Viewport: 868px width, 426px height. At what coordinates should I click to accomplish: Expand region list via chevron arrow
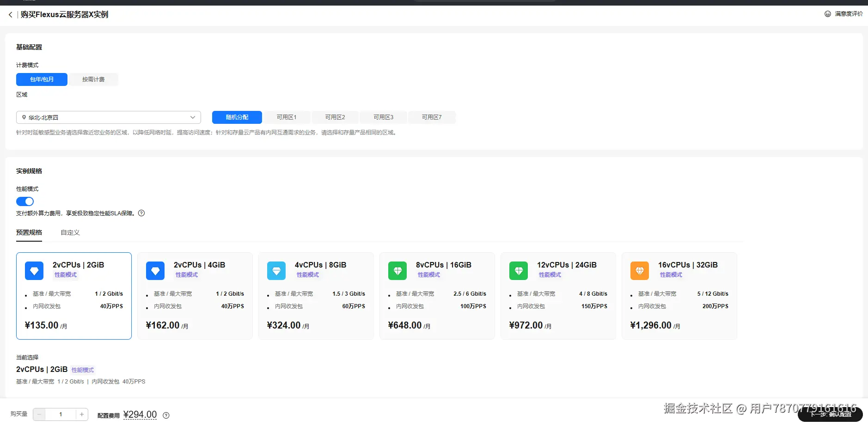pyautogui.click(x=193, y=117)
